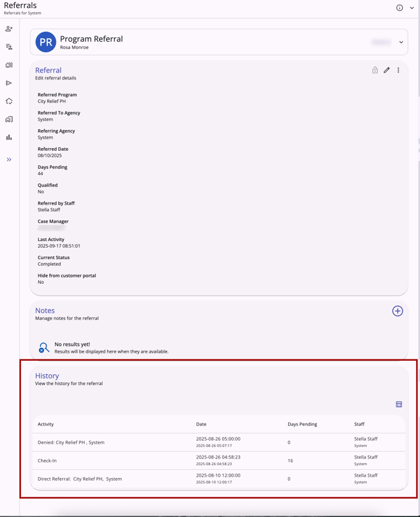Viewport: 420px width, 517px height.
Task: Click the Staff column header
Action: tap(359, 424)
